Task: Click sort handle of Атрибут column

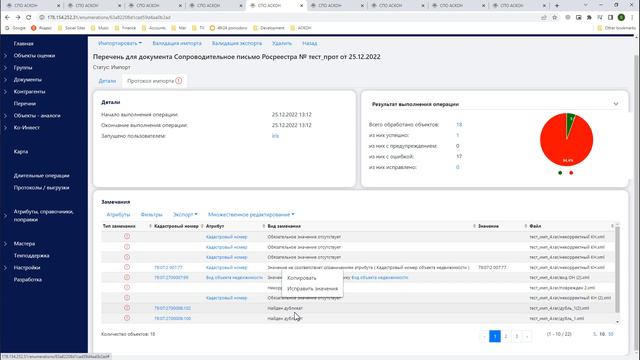Action: pyautogui.click(x=264, y=226)
